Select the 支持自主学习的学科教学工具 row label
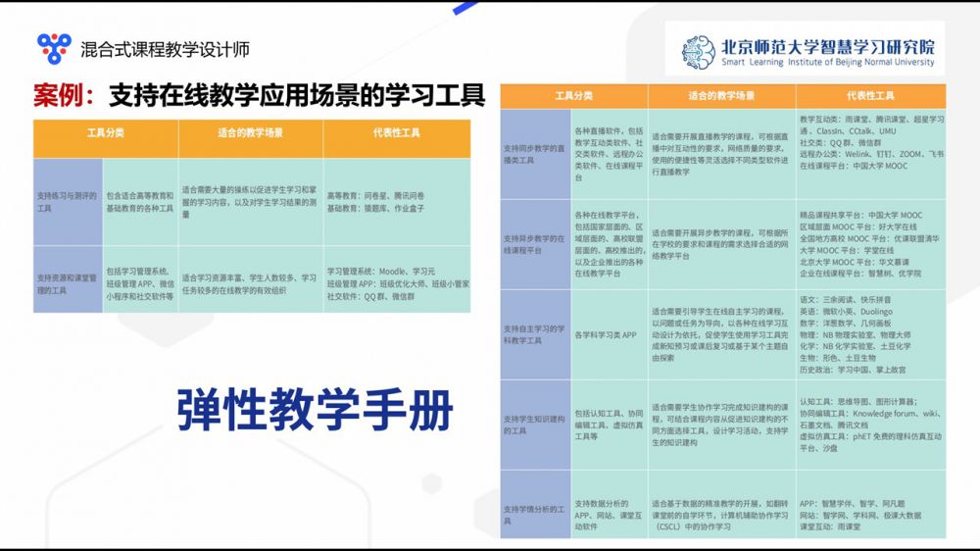980x551 pixels. [535, 334]
